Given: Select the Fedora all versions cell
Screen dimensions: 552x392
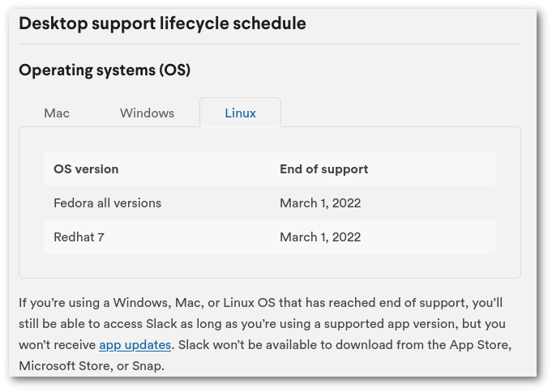Looking at the screenshot, I should tap(107, 203).
